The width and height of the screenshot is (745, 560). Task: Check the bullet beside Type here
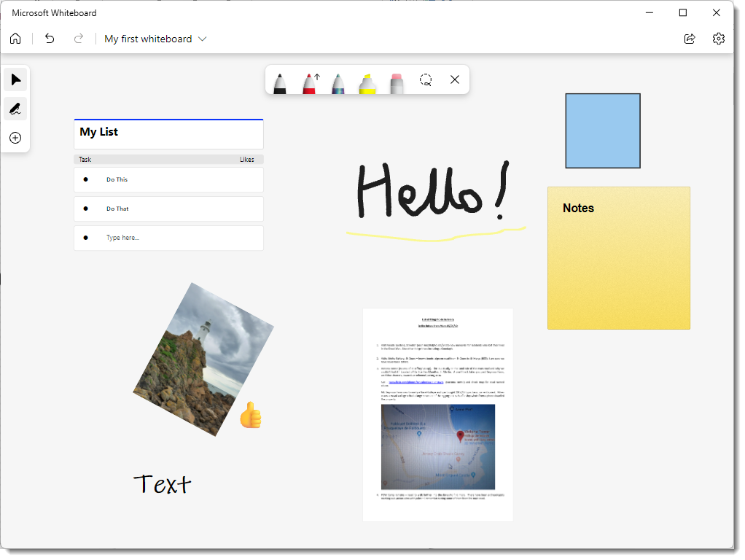pos(87,238)
